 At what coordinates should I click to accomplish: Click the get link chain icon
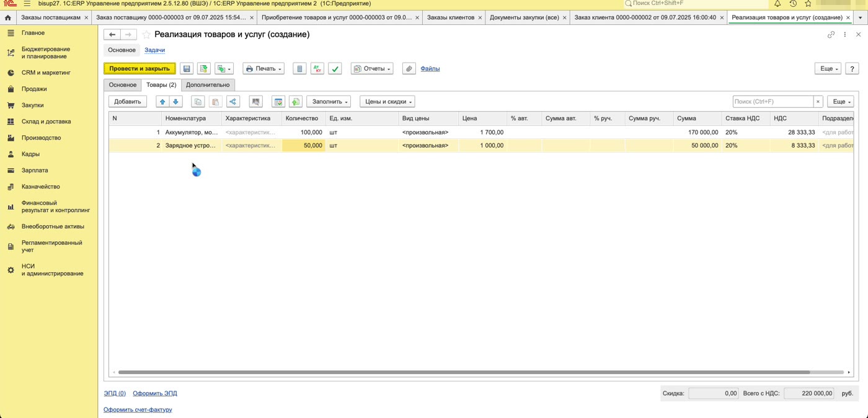pos(831,35)
